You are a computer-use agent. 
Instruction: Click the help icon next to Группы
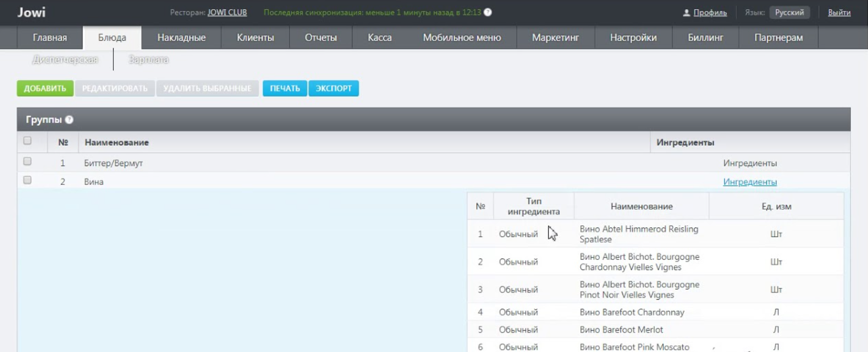[69, 121]
